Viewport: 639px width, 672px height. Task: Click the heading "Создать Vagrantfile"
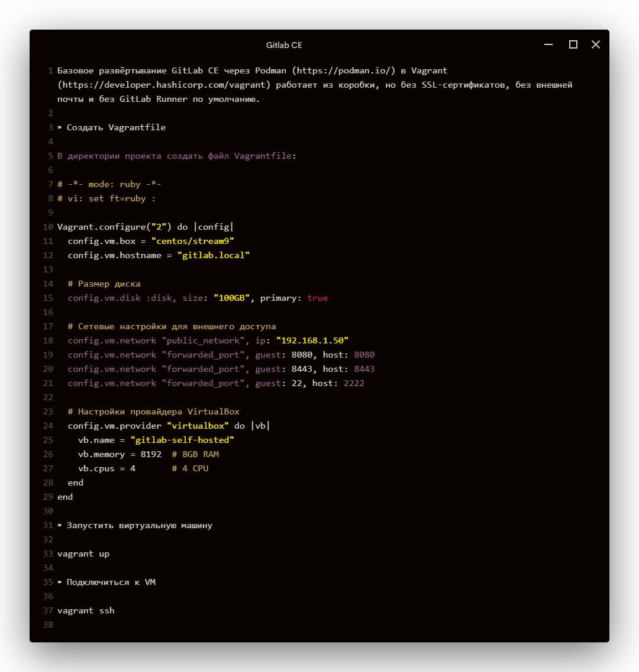tap(117, 127)
